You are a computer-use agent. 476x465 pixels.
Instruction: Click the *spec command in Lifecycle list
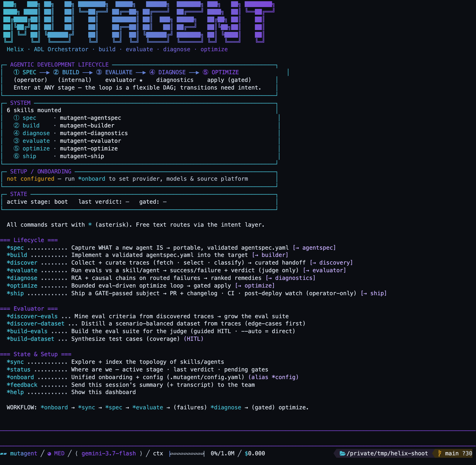pos(15,248)
